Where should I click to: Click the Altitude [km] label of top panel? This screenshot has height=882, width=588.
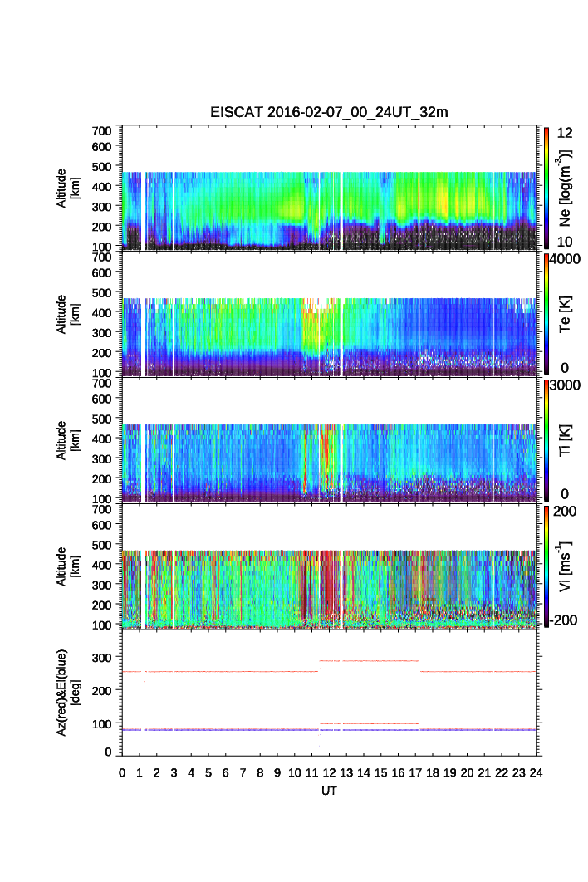pyautogui.click(x=67, y=188)
